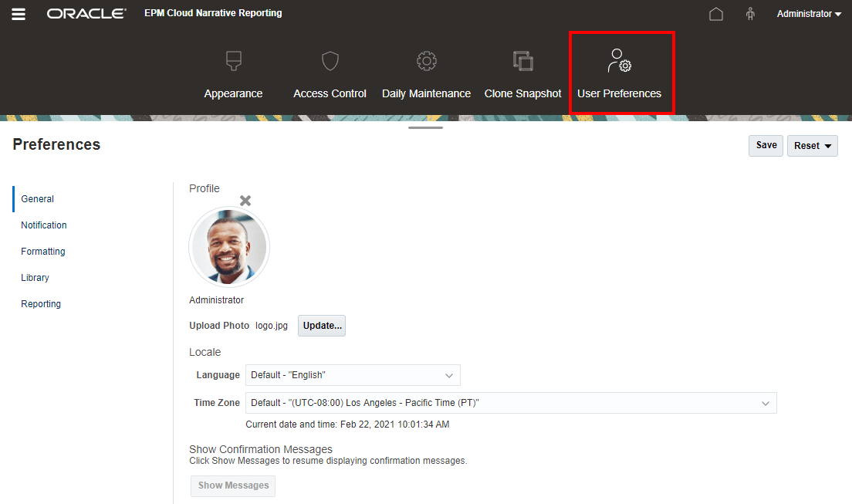Image resolution: width=852 pixels, height=504 pixels.
Task: Select the Reporting preferences tab
Action: (41, 304)
